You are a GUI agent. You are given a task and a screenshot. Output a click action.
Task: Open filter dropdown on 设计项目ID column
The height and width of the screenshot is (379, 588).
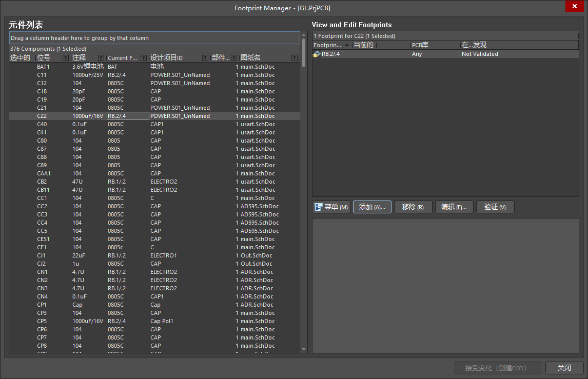pyautogui.click(x=206, y=58)
